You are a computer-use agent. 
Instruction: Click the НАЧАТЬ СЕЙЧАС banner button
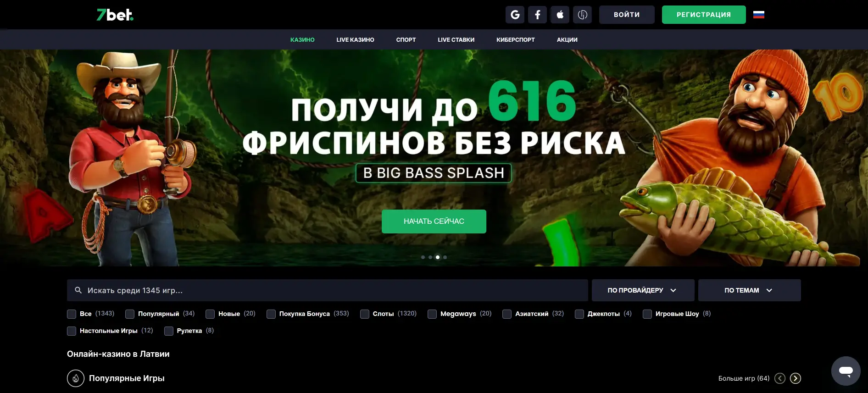point(434,221)
